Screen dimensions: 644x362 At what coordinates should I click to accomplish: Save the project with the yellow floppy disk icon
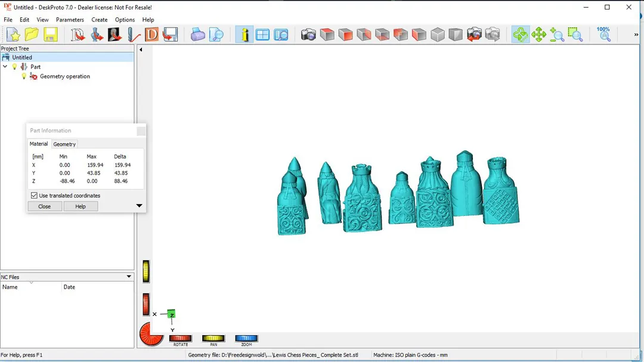pyautogui.click(x=50, y=35)
